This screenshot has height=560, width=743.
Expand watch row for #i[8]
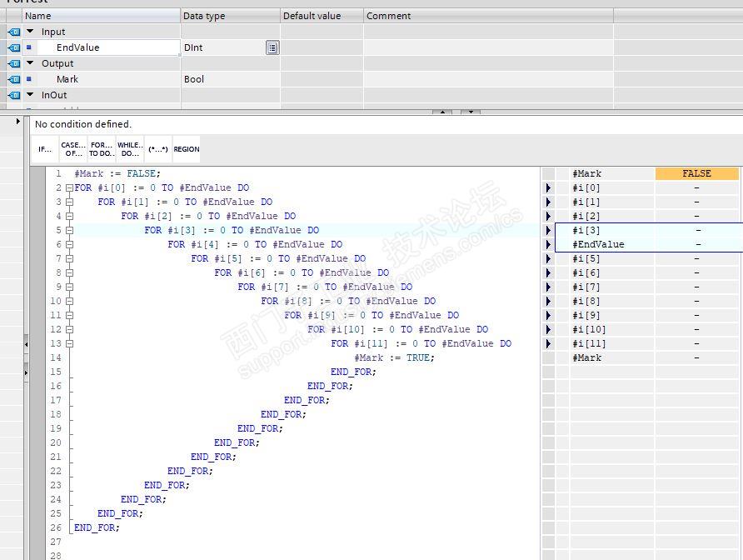click(548, 301)
